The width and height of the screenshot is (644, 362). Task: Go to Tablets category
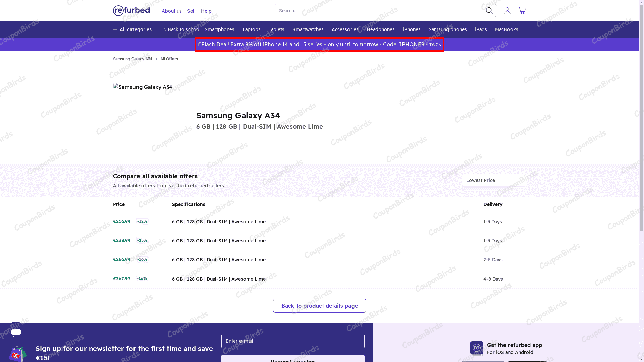[276, 29]
